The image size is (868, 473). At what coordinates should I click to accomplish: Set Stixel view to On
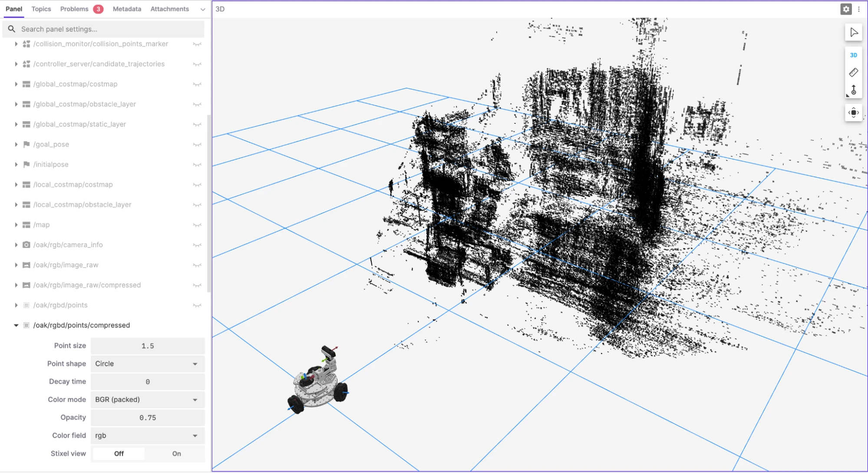click(176, 453)
